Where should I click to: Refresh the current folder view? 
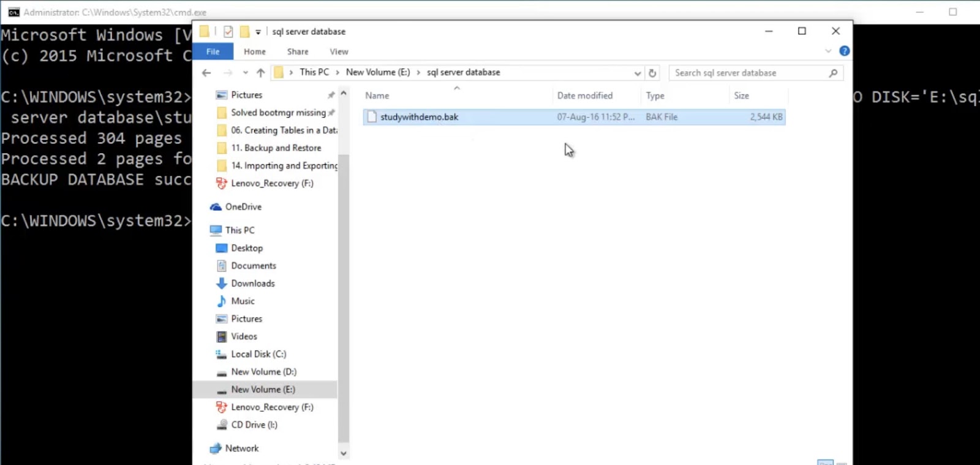[652, 73]
